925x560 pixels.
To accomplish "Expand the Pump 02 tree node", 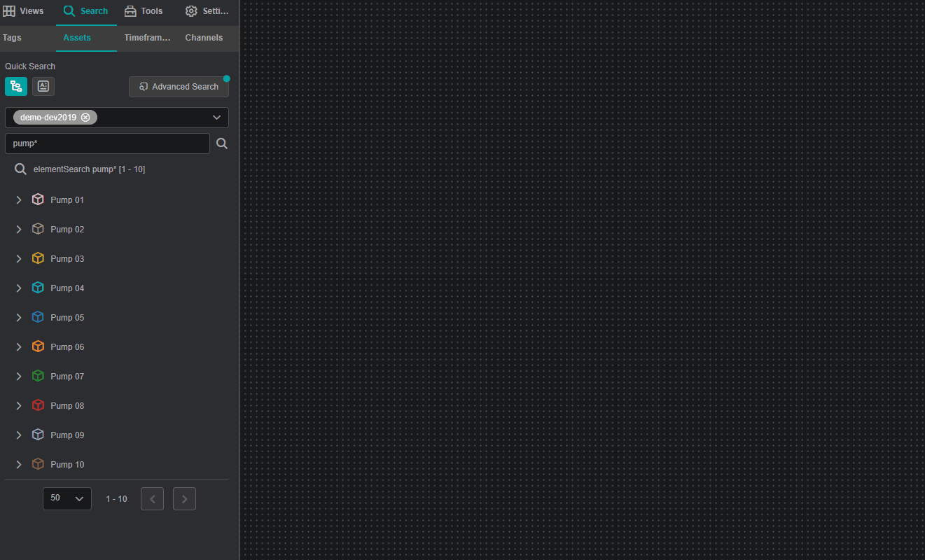I will click(19, 230).
